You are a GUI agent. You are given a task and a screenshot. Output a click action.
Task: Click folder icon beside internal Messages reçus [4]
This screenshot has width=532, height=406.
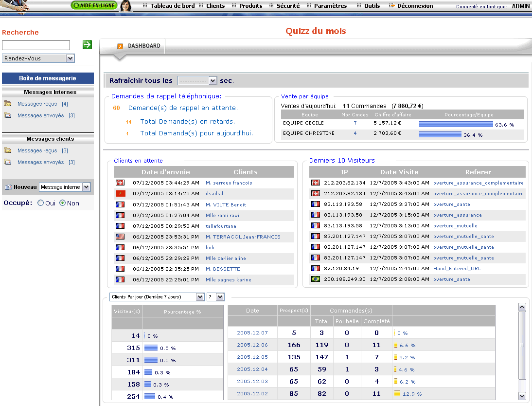(x=8, y=104)
